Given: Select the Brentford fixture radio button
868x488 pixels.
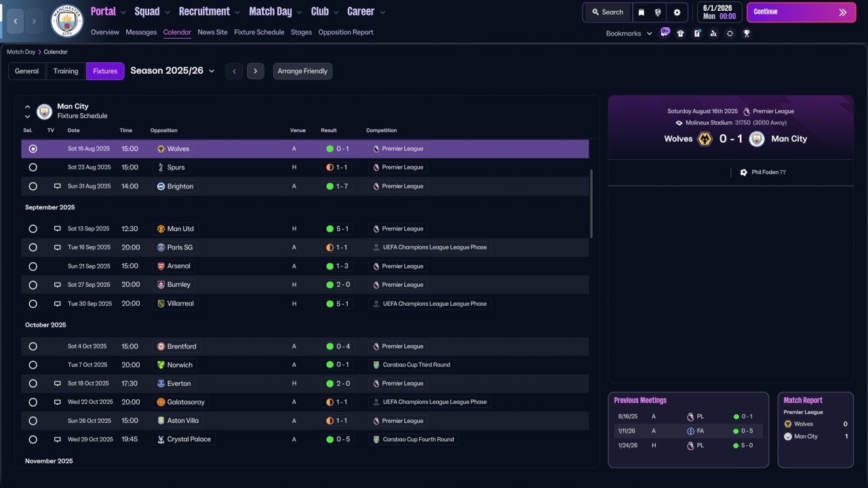Looking at the screenshot, I should tap(33, 346).
